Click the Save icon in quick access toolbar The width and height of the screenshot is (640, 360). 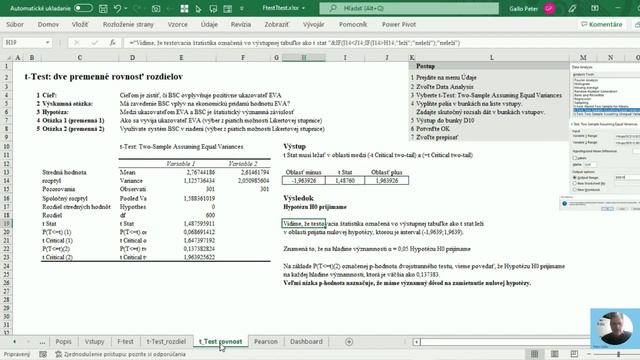(103, 8)
